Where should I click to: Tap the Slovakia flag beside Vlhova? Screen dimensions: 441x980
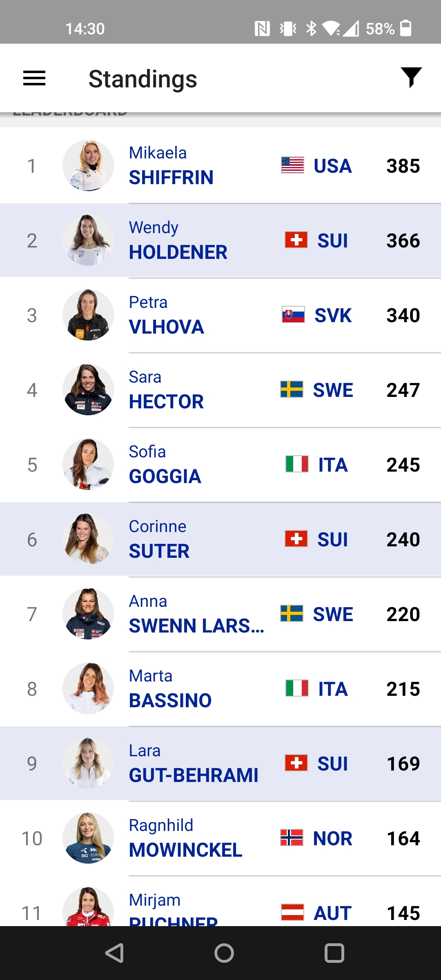point(293,315)
